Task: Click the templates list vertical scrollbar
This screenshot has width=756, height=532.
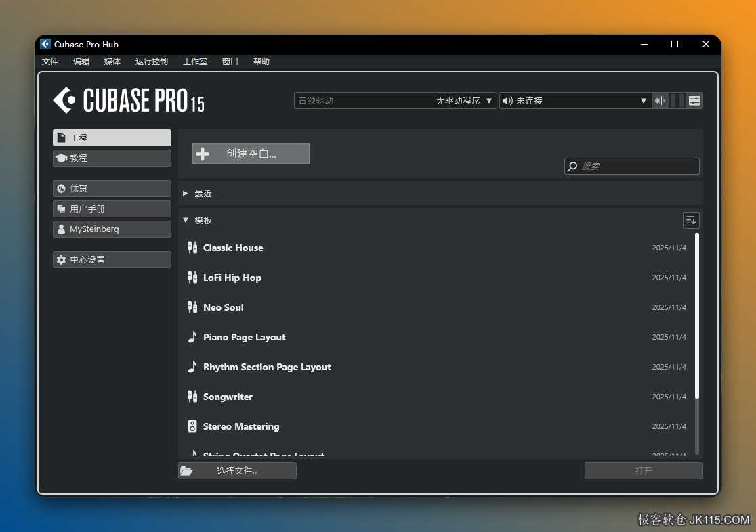Action: point(696,315)
